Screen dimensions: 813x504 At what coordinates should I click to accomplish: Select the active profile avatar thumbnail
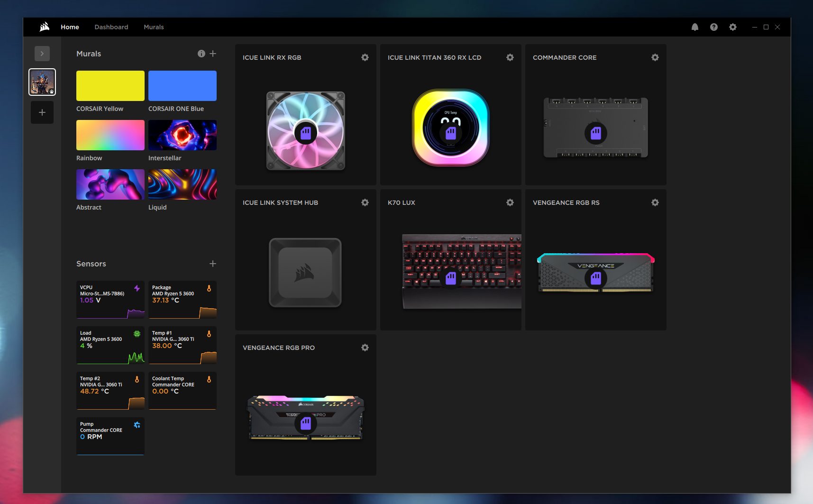coord(42,82)
